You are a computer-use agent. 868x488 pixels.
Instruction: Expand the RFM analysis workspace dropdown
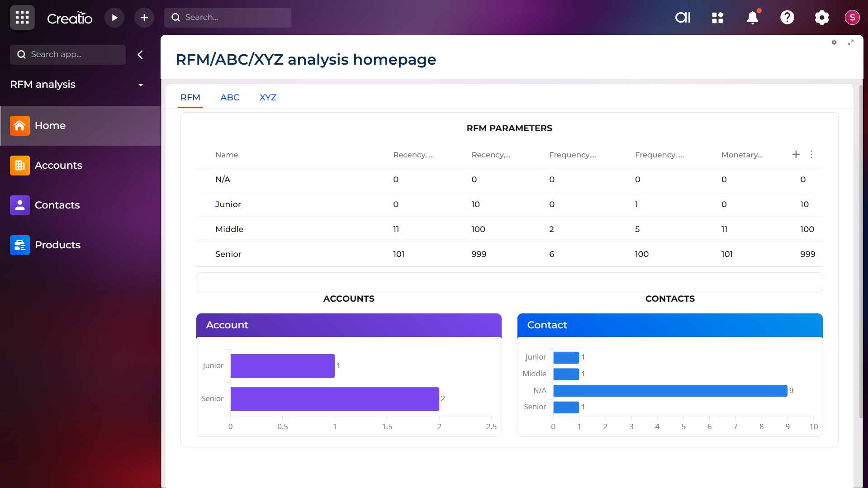tap(141, 85)
